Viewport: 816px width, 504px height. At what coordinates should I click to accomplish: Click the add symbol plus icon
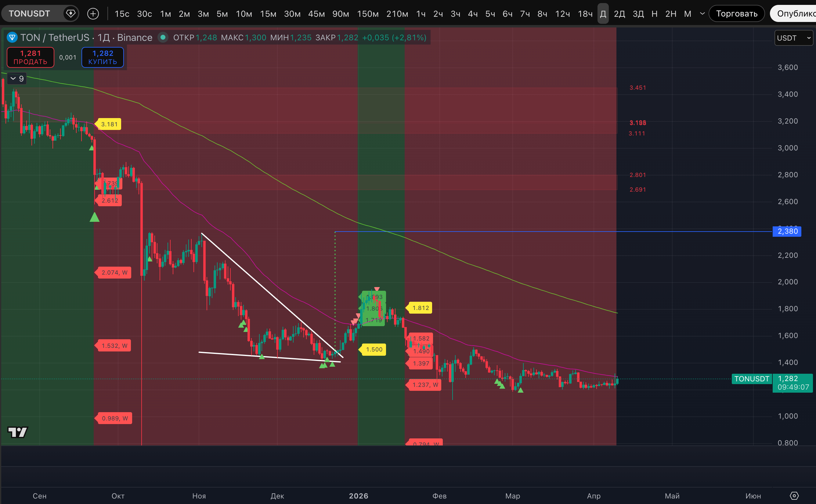[x=93, y=14]
